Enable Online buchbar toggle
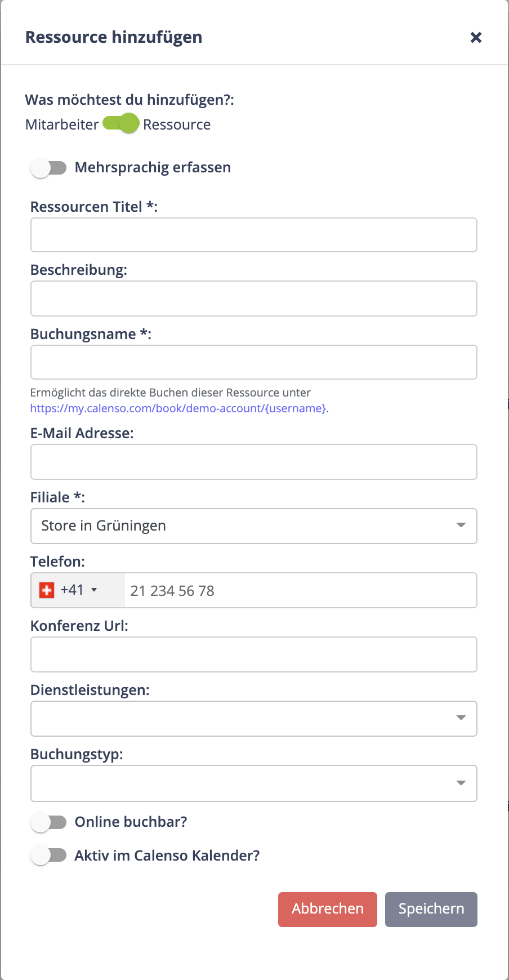Viewport: 509px width, 980px height. pyautogui.click(x=48, y=822)
